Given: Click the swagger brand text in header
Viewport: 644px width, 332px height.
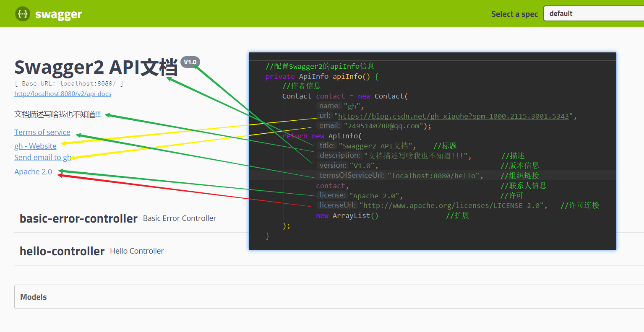Looking at the screenshot, I should pos(58,14).
